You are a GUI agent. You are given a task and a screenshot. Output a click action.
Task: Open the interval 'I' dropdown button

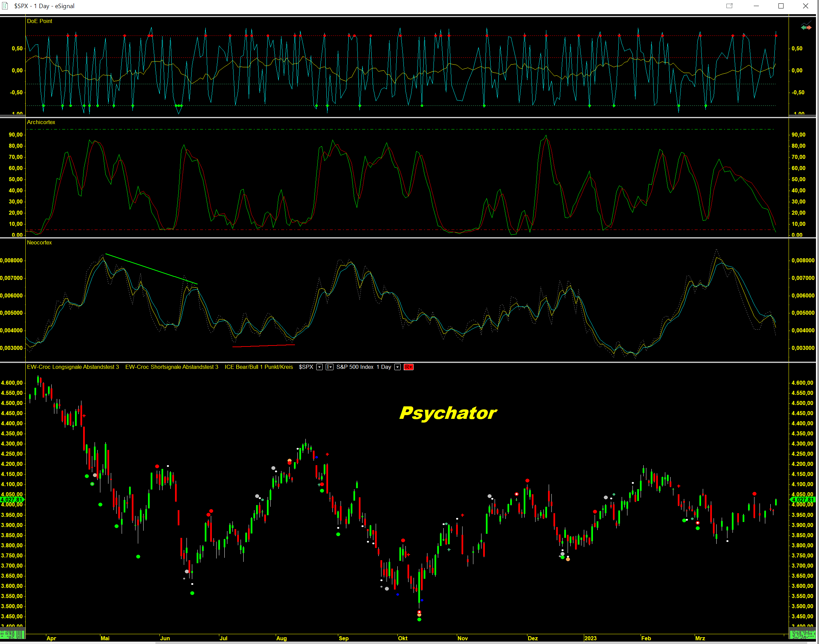(329, 367)
